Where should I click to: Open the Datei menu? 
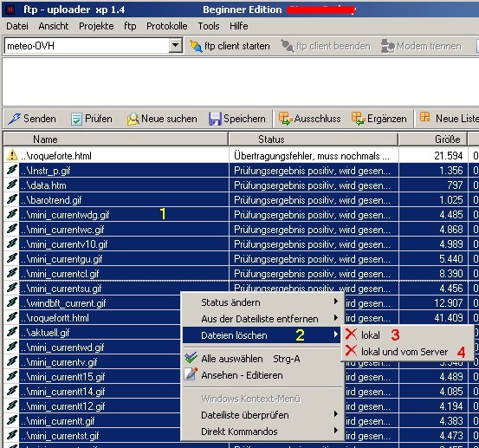17,26
